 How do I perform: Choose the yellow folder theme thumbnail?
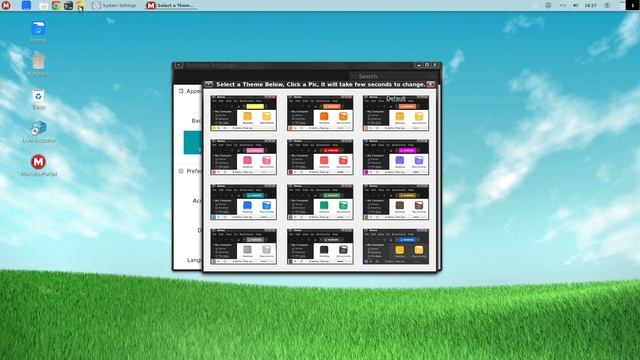243,113
